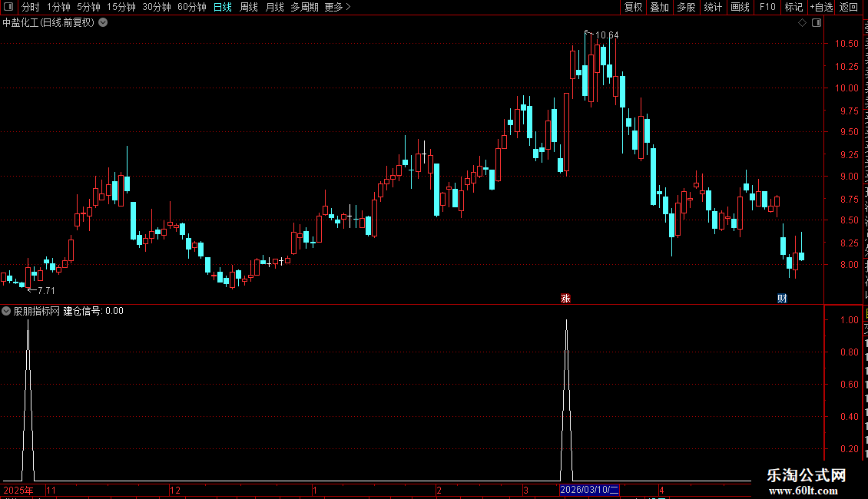Click the 7.71 low price label
The width and height of the screenshot is (868, 499).
click(x=46, y=290)
